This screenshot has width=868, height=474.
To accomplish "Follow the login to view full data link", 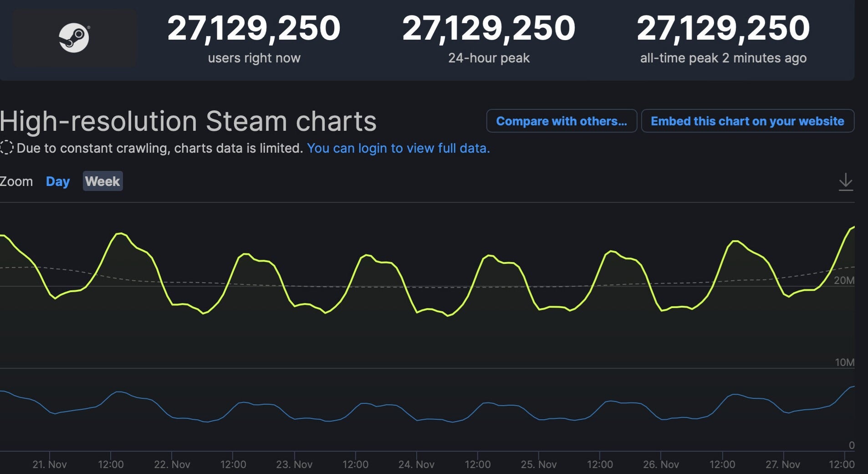I will coord(398,148).
